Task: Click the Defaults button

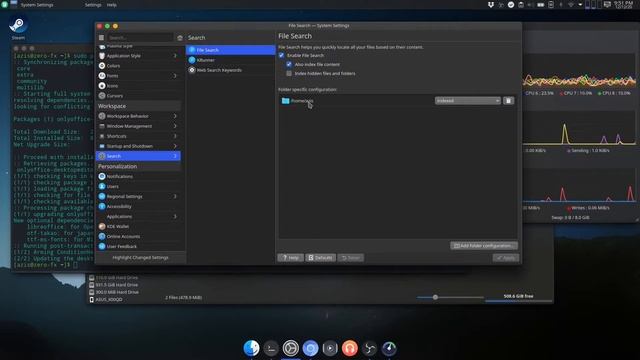Action: pyautogui.click(x=320, y=258)
